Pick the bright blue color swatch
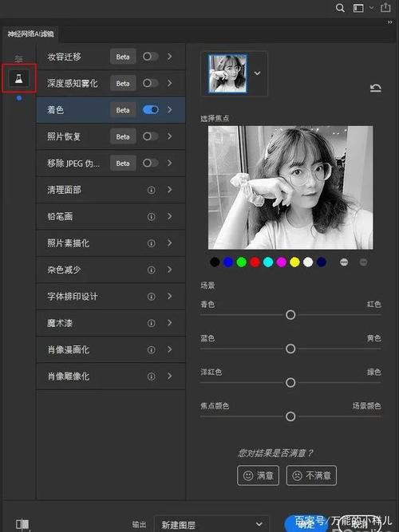 (228, 262)
